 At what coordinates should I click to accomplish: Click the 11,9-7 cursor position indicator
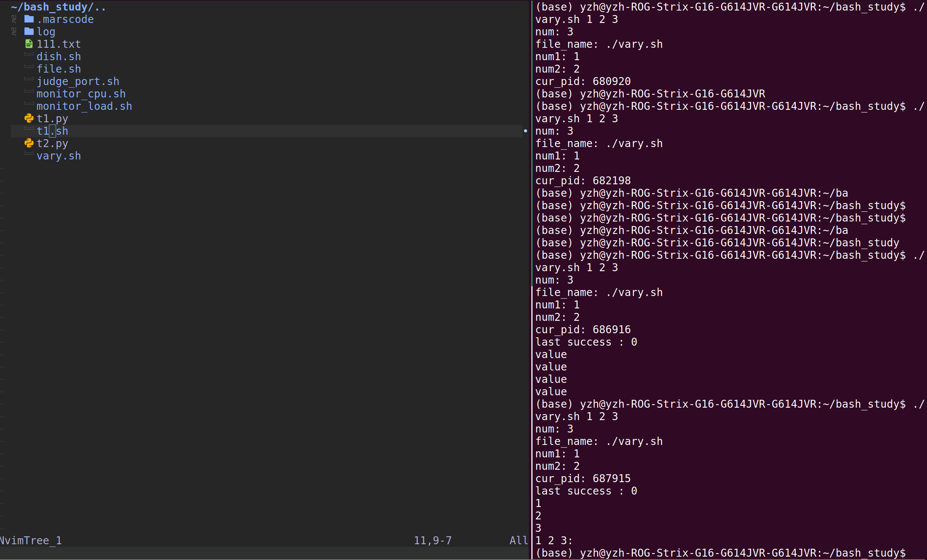coord(432,540)
